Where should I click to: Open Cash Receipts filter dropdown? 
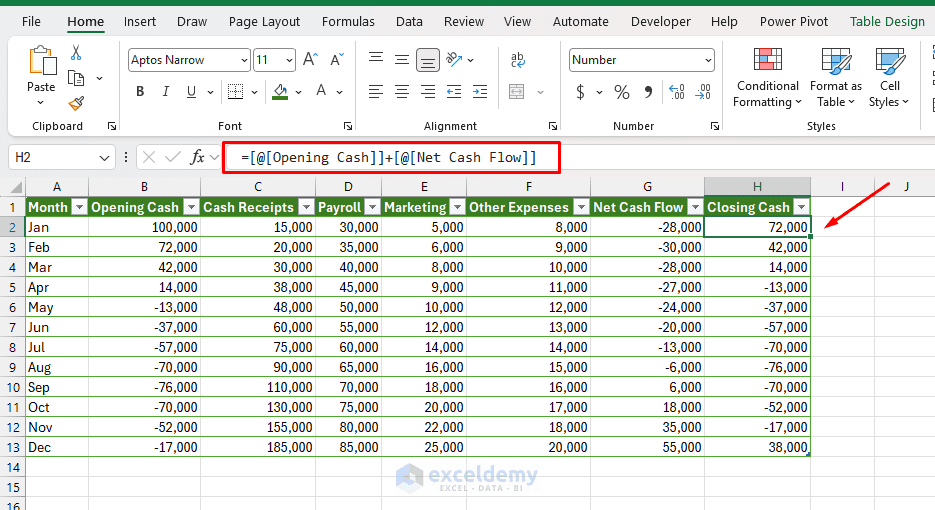point(306,207)
